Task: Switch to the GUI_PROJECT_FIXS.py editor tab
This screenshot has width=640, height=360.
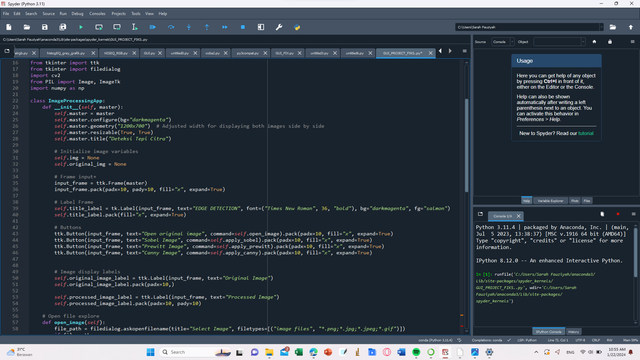Action: pyautogui.click(x=402, y=53)
